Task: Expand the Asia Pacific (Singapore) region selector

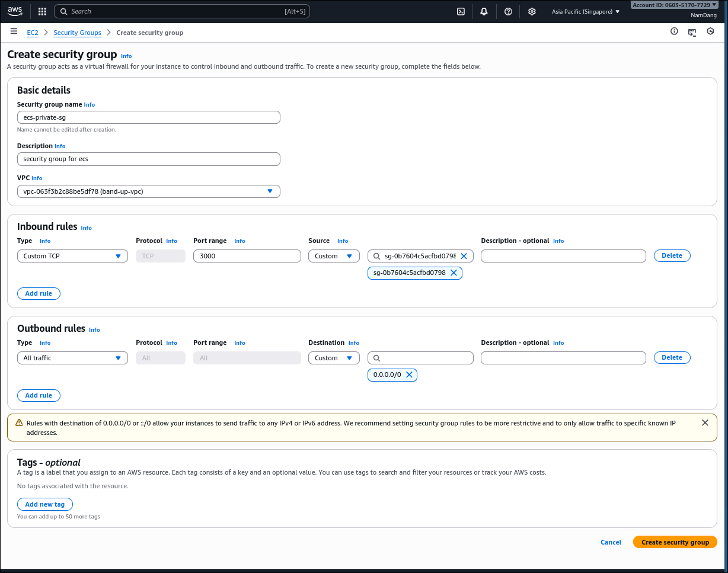Action: point(585,11)
